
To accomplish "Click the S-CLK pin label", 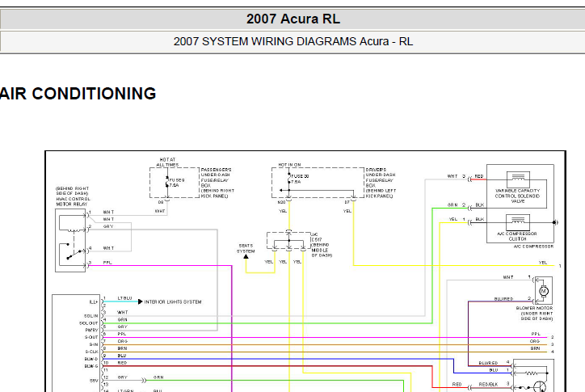I will (x=92, y=352).
